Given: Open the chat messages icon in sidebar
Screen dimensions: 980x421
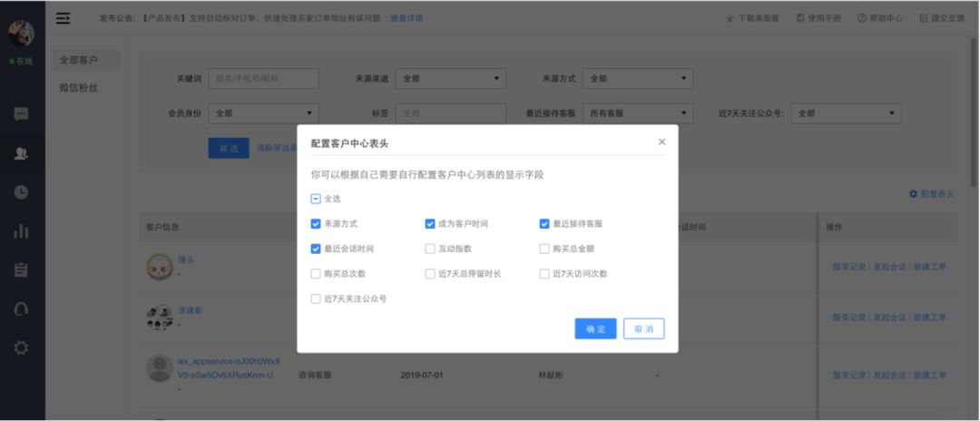Looking at the screenshot, I should click(21, 114).
